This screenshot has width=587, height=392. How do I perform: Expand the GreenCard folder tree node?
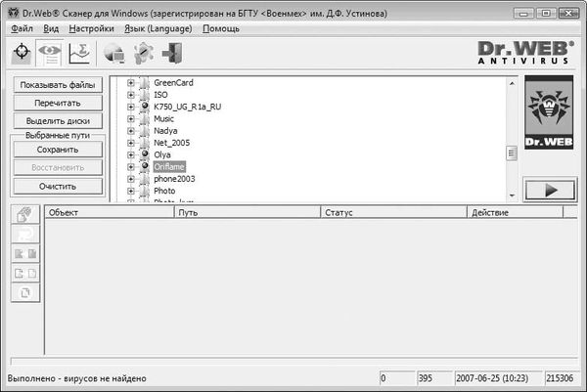130,83
